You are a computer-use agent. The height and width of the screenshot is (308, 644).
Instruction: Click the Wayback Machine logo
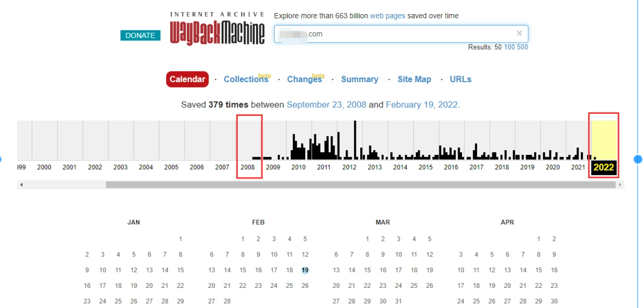pos(217,30)
